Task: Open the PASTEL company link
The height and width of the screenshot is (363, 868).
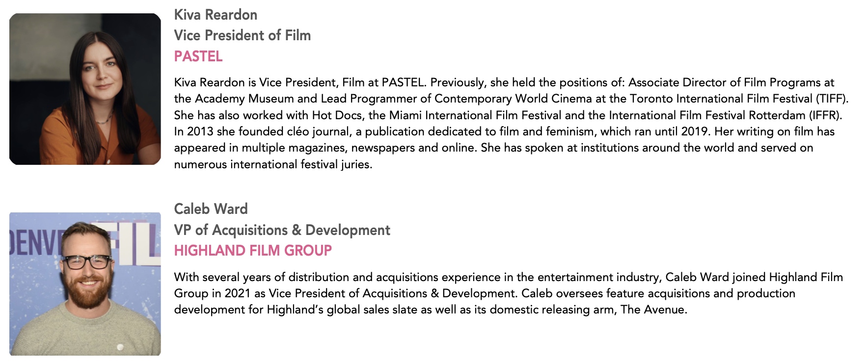Action: (198, 56)
